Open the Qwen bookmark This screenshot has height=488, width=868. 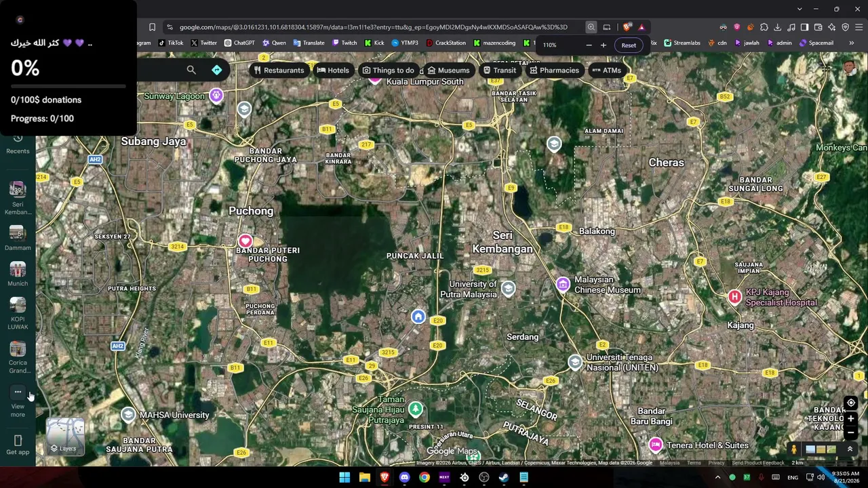click(x=274, y=43)
